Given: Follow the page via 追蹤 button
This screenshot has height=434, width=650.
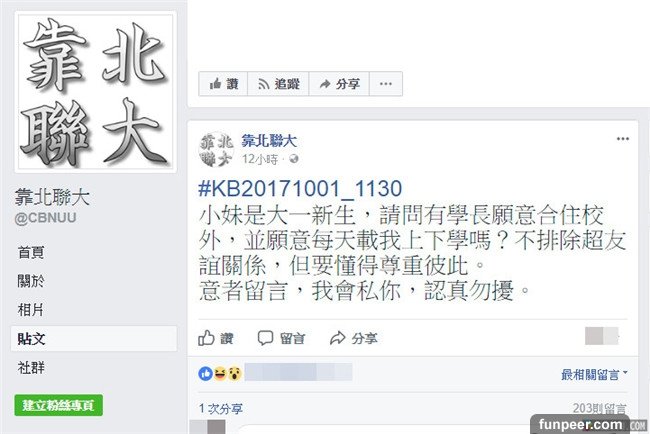Looking at the screenshot, I should 279,84.
